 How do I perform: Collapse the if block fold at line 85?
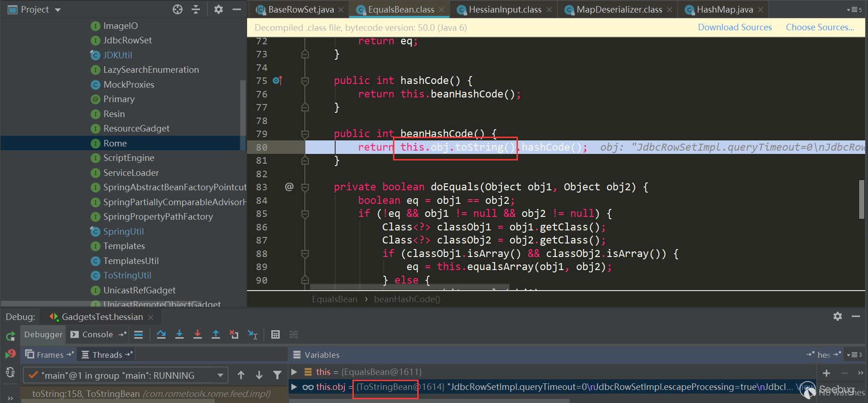pyautogui.click(x=305, y=214)
